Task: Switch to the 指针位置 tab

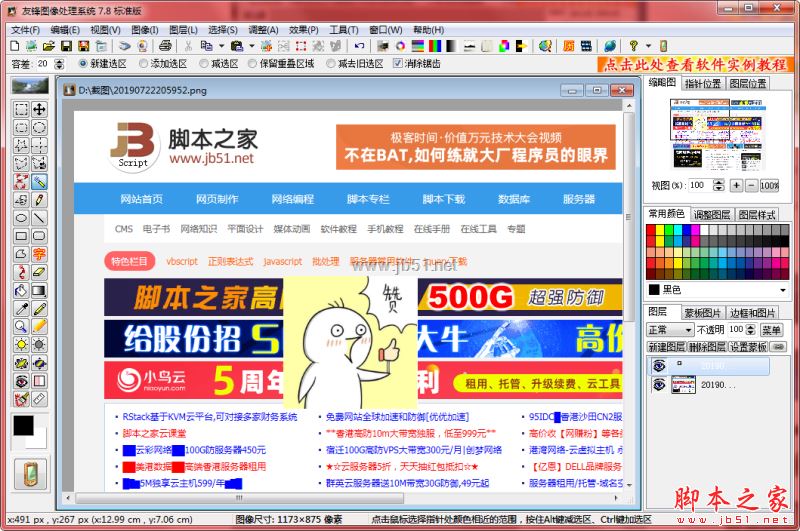Action: click(x=703, y=84)
